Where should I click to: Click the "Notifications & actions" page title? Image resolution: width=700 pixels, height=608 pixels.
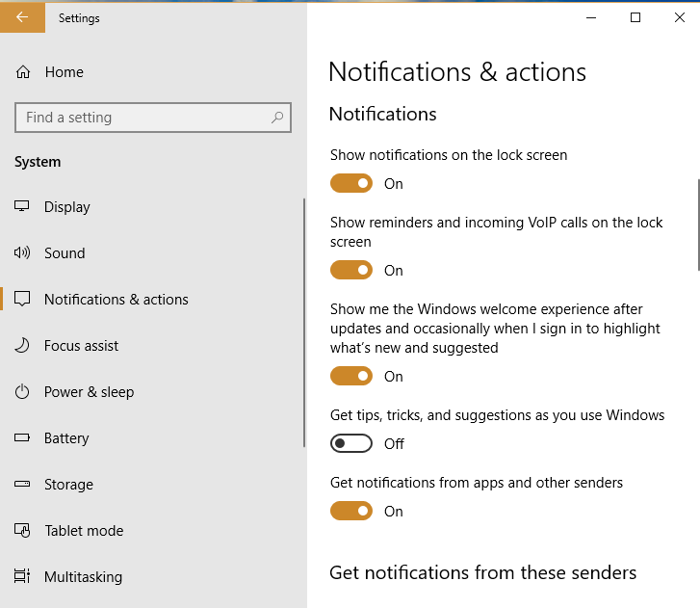457,72
